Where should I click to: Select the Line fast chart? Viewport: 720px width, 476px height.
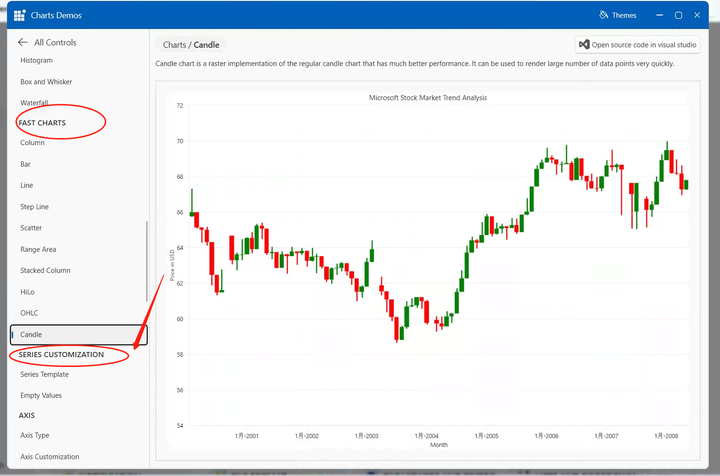point(27,185)
